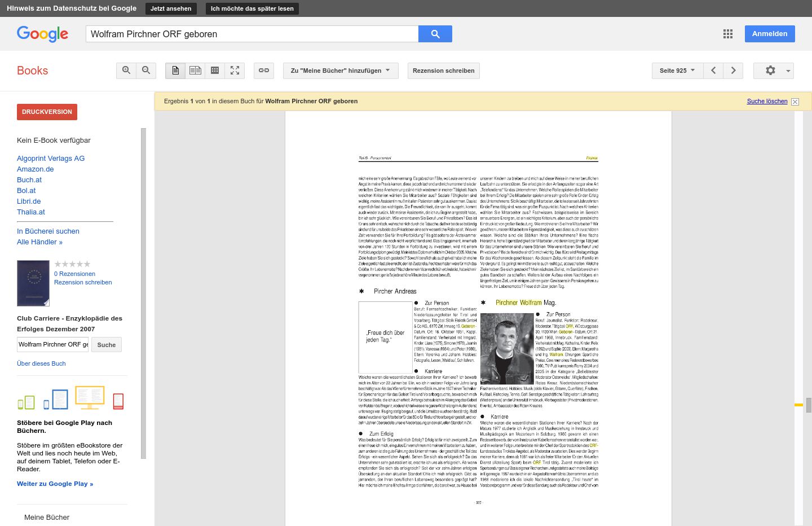The image size is (812, 526).
Task: Click the Jetzt ansehen button
Action: (171, 8)
